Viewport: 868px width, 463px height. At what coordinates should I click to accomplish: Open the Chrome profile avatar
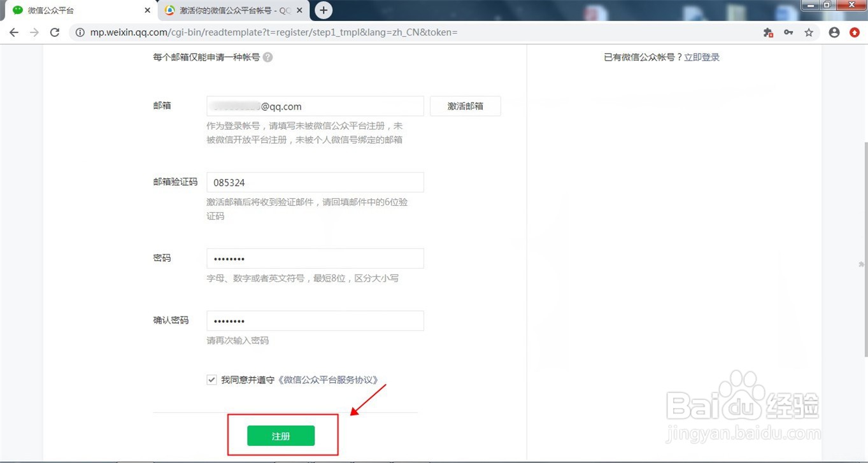(x=834, y=32)
